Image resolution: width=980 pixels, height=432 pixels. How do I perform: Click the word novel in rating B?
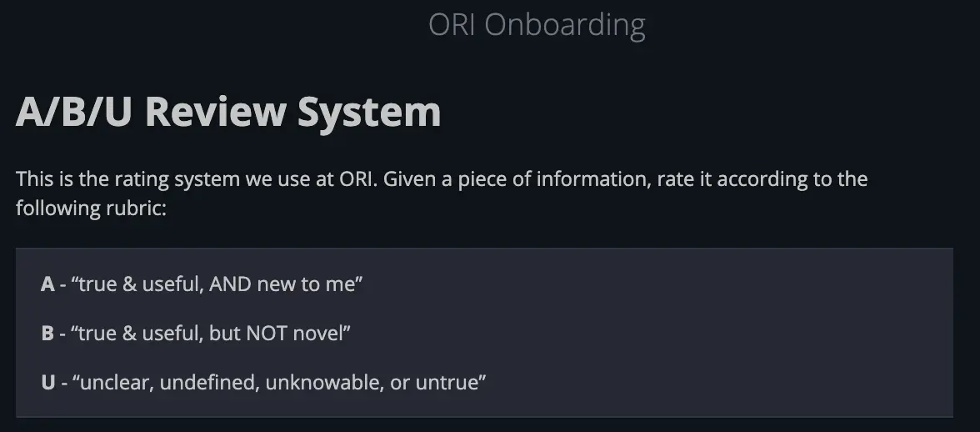[x=317, y=334]
